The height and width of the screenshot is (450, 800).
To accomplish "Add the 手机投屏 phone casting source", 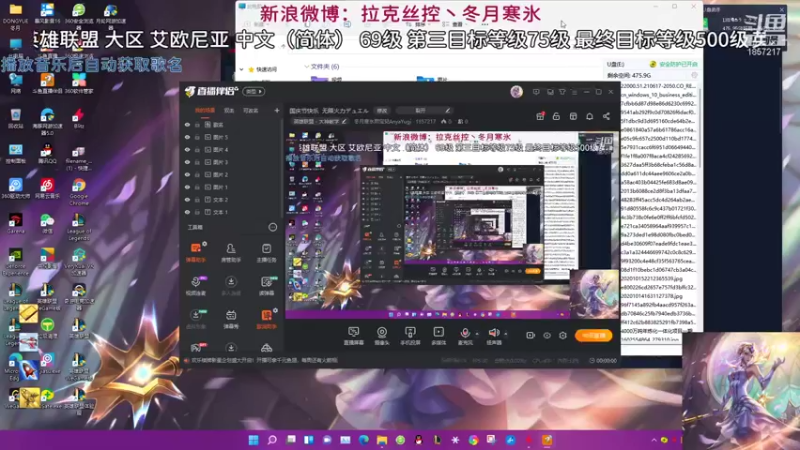I will (410, 336).
